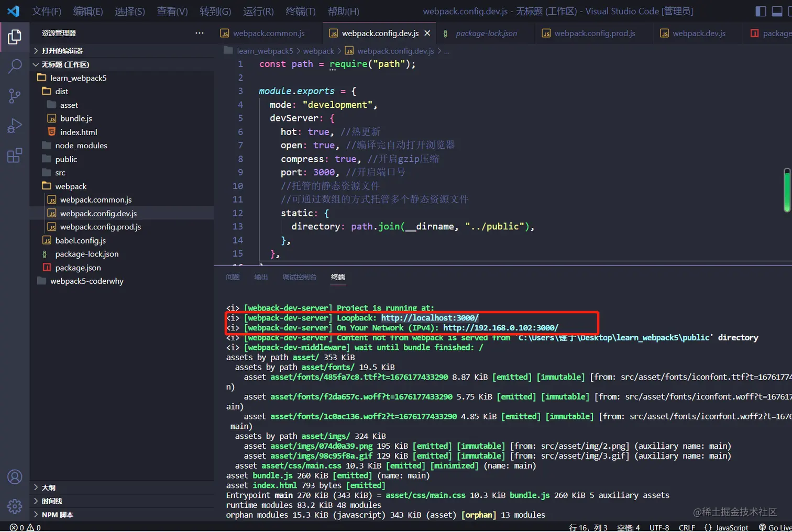Switch to 问题 panel tab
The image size is (792, 532).
(233, 277)
